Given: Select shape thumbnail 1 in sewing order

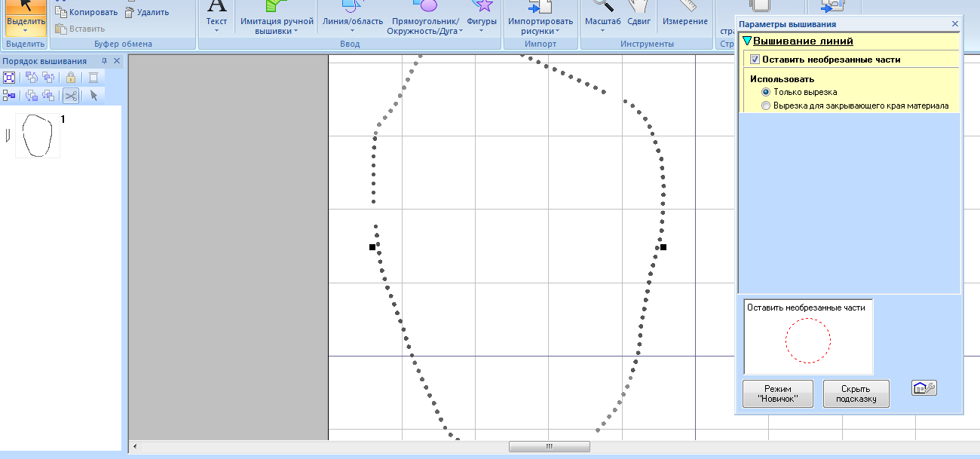Looking at the screenshot, I should pos(37,136).
